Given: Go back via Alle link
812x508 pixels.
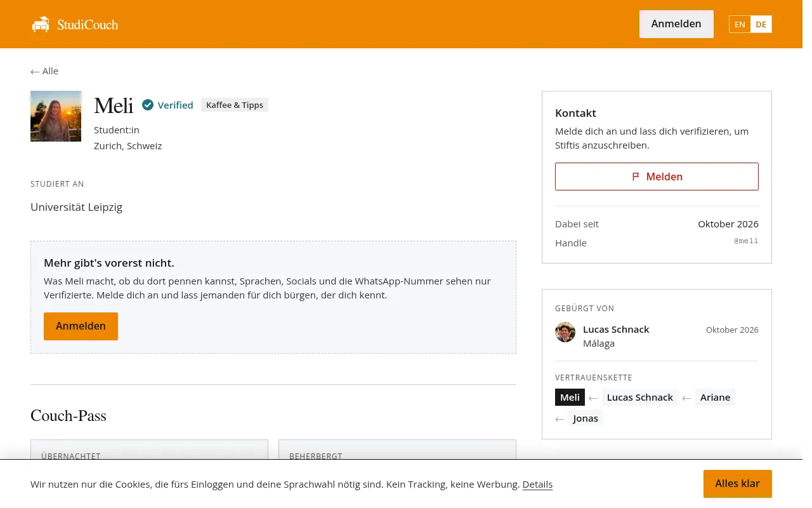Looking at the screenshot, I should pos(44,71).
